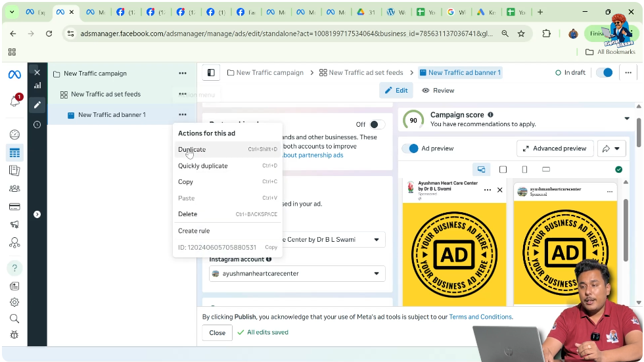This screenshot has width=644, height=362.
Task: Open Account overview gauge icon in sidebar
Action: point(14,135)
